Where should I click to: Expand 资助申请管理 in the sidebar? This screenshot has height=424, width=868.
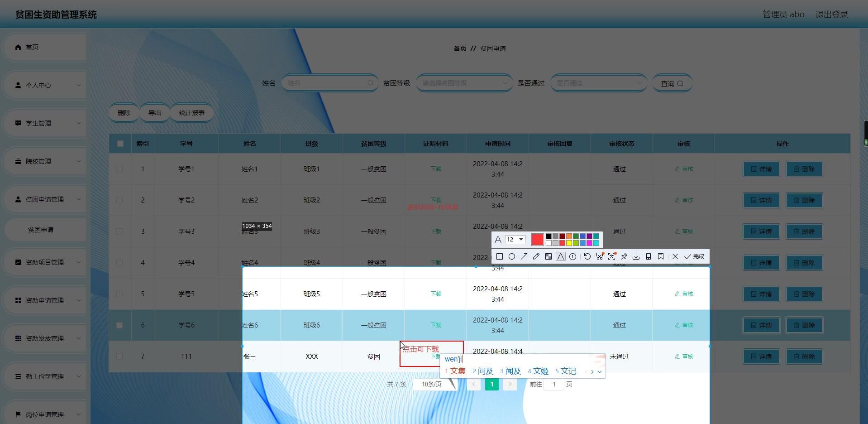44,300
